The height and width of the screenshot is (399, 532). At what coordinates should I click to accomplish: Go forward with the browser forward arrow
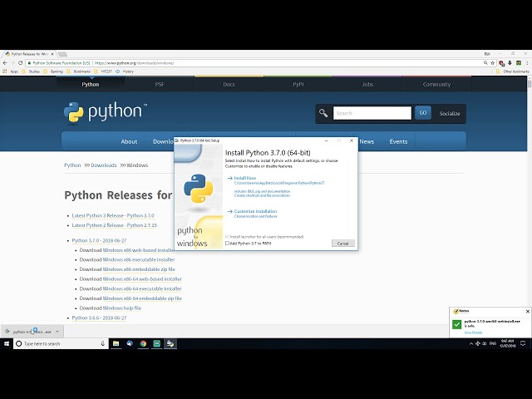[12, 63]
